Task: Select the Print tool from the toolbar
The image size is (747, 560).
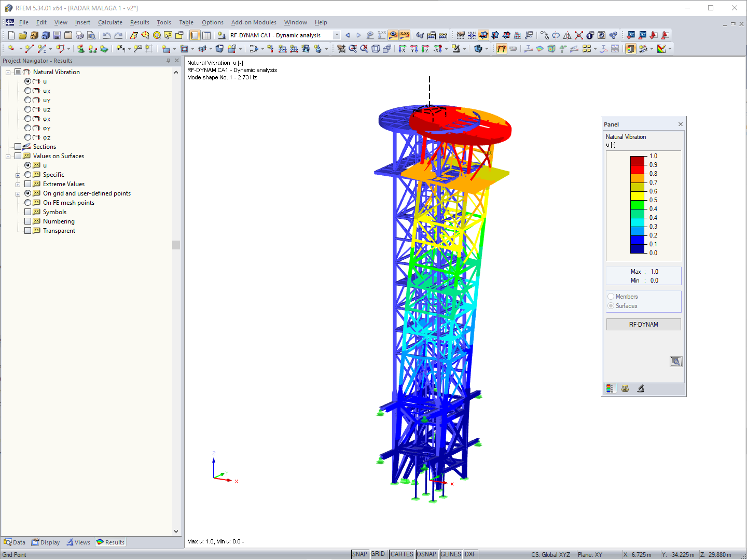Action: tap(80, 35)
